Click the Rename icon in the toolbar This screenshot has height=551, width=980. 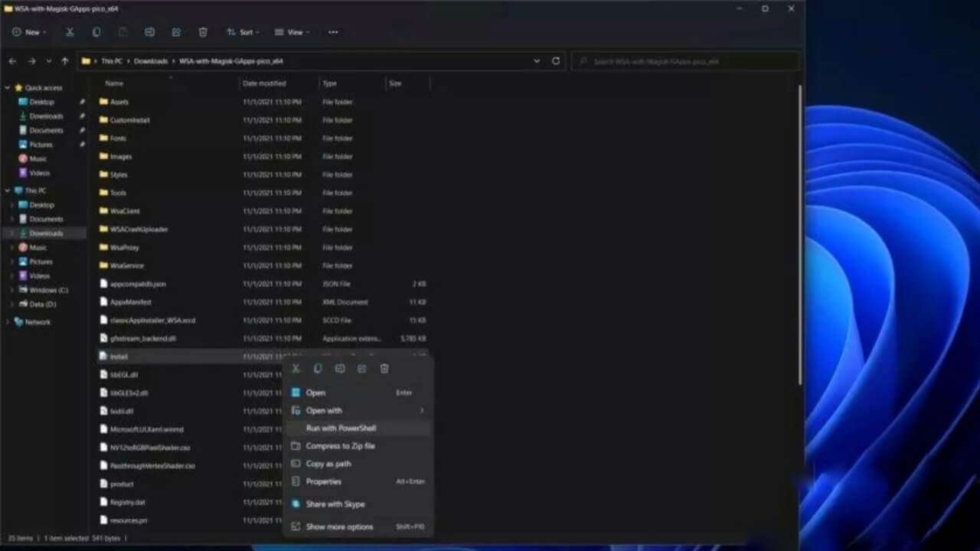click(x=149, y=32)
